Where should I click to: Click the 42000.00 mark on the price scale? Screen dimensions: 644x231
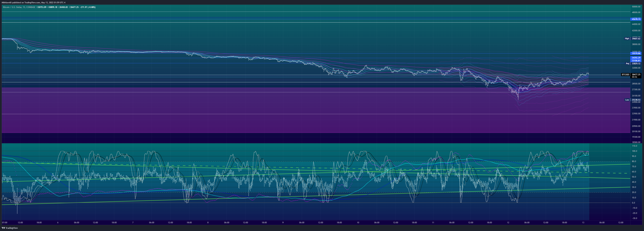[x=636, y=31]
